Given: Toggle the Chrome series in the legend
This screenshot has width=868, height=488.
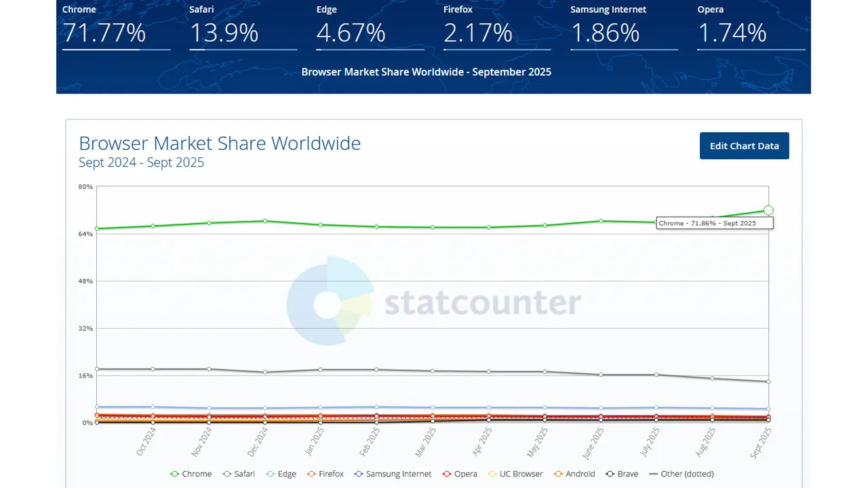Looking at the screenshot, I should click(174, 474).
